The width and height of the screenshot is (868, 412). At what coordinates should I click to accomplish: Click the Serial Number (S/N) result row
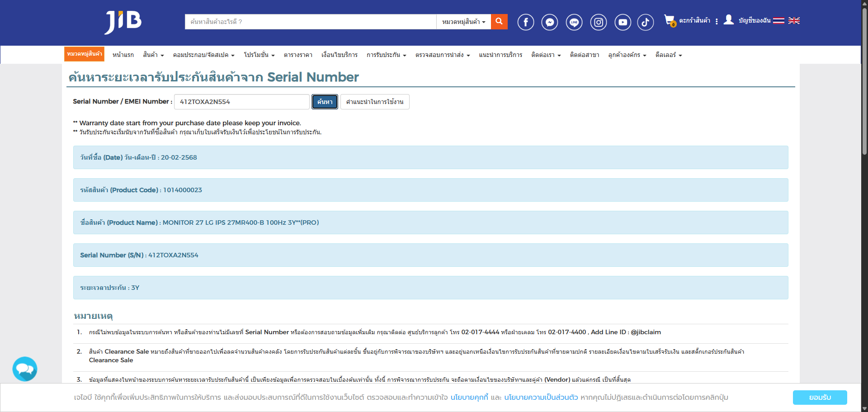point(430,255)
